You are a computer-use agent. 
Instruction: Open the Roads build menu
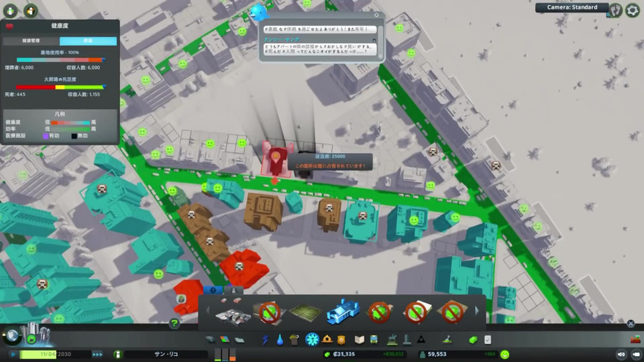[x=210, y=340]
